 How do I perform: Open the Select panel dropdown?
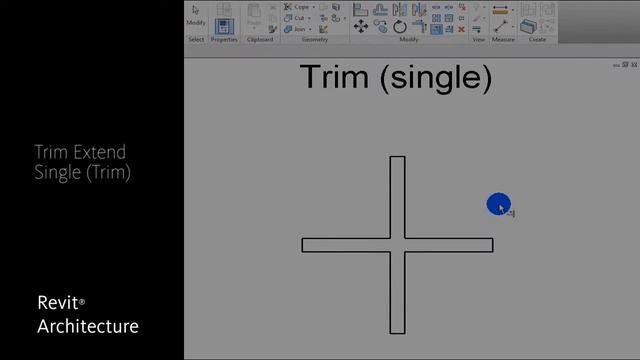[x=196, y=39]
